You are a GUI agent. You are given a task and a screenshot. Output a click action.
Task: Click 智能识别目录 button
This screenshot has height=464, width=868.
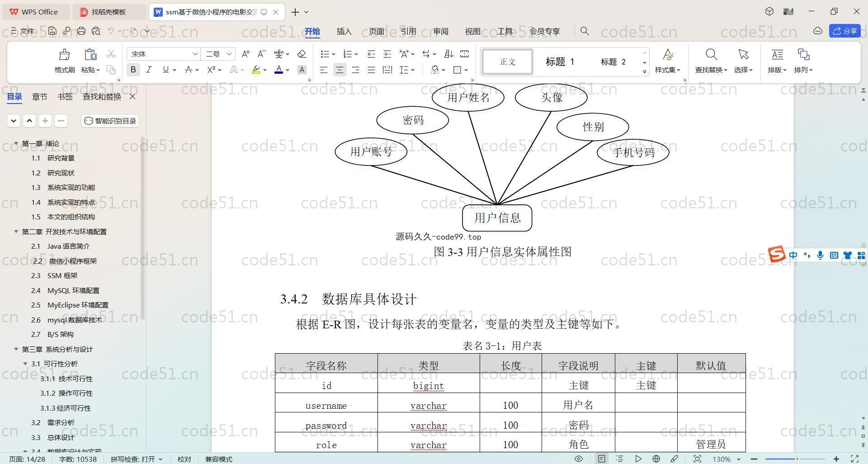(x=110, y=121)
